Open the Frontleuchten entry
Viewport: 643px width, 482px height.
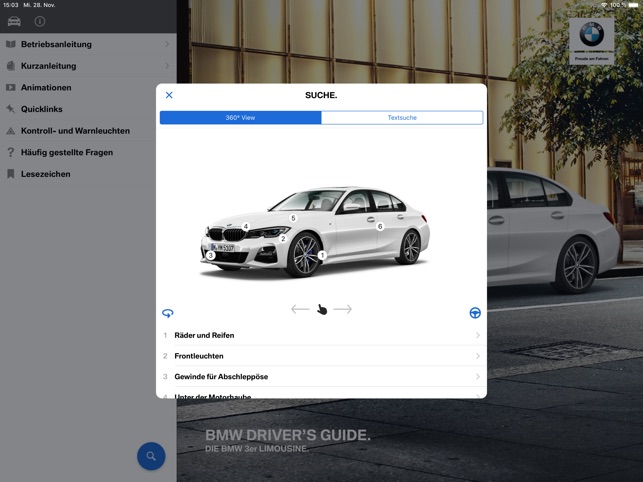(322, 356)
